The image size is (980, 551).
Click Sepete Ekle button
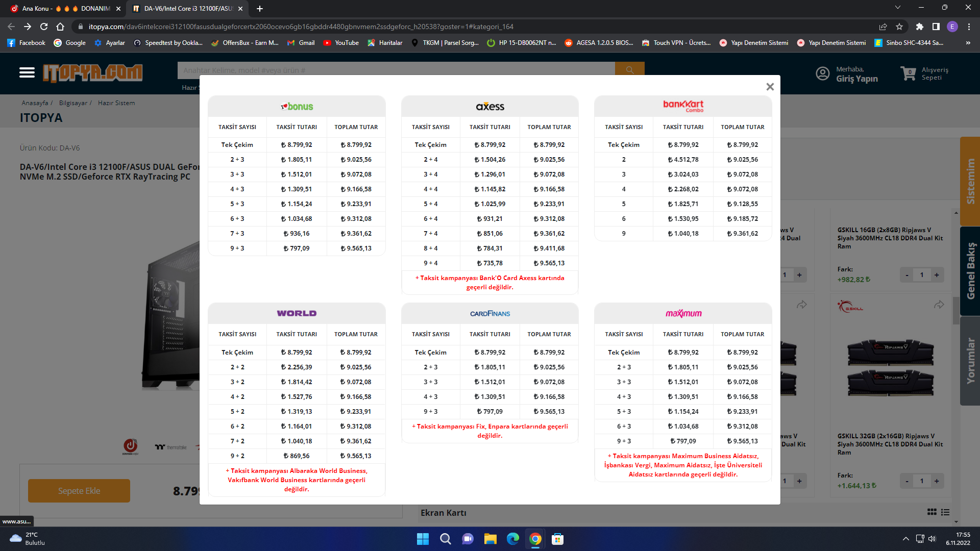tap(79, 491)
